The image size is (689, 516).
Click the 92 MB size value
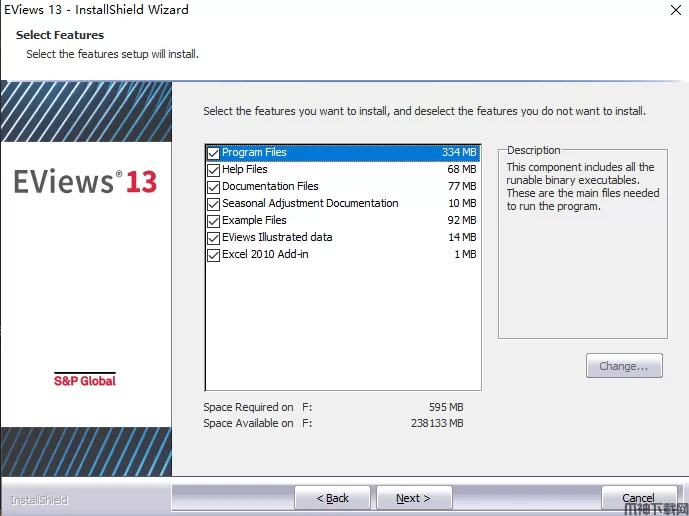[x=462, y=220]
